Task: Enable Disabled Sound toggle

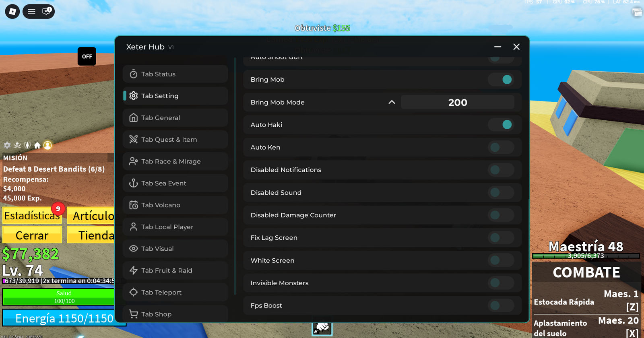Action: (501, 192)
